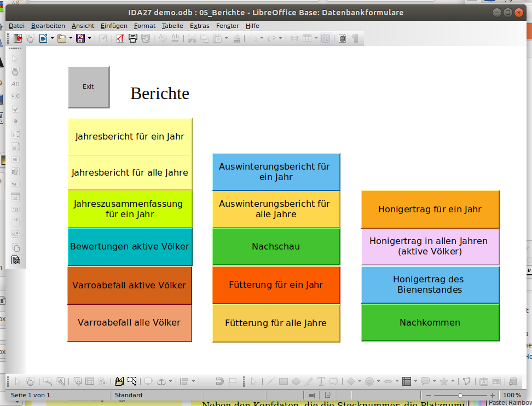
Task: Click the Undo arrow icon
Action: pyautogui.click(x=253, y=38)
